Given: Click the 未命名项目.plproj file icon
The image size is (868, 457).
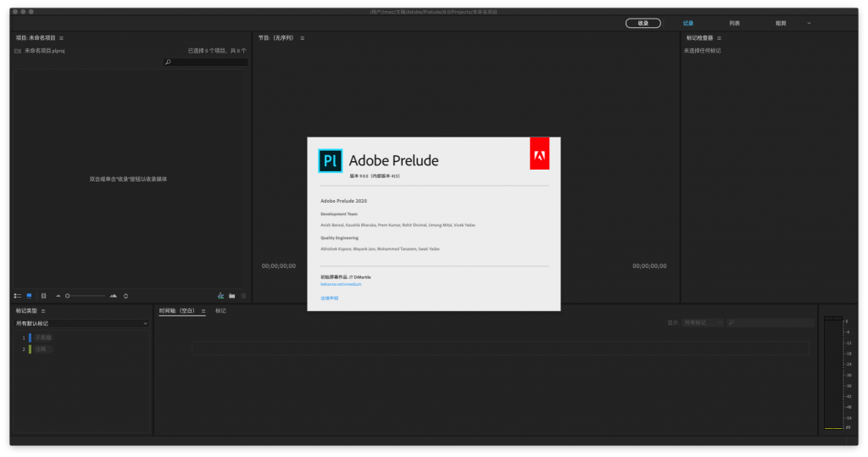Looking at the screenshot, I should click(18, 51).
